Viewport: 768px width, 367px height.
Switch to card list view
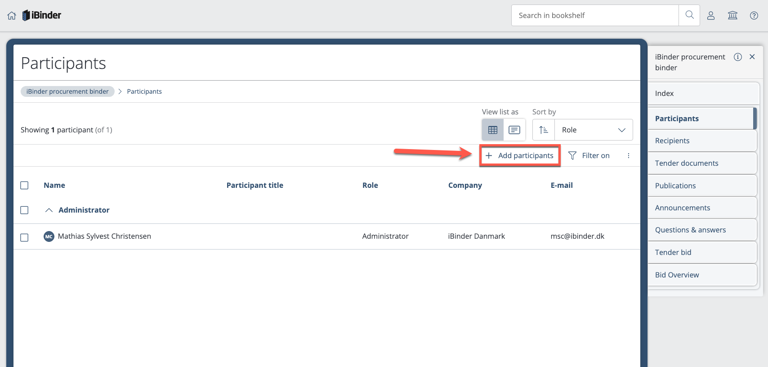514,130
